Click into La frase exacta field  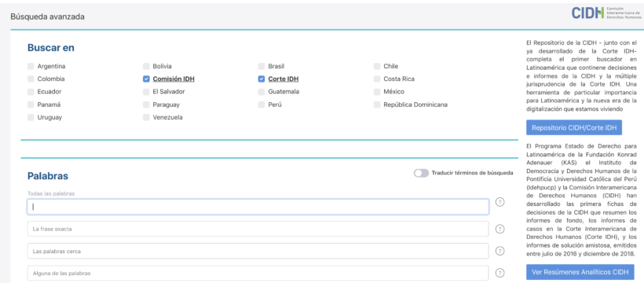pos(258,229)
